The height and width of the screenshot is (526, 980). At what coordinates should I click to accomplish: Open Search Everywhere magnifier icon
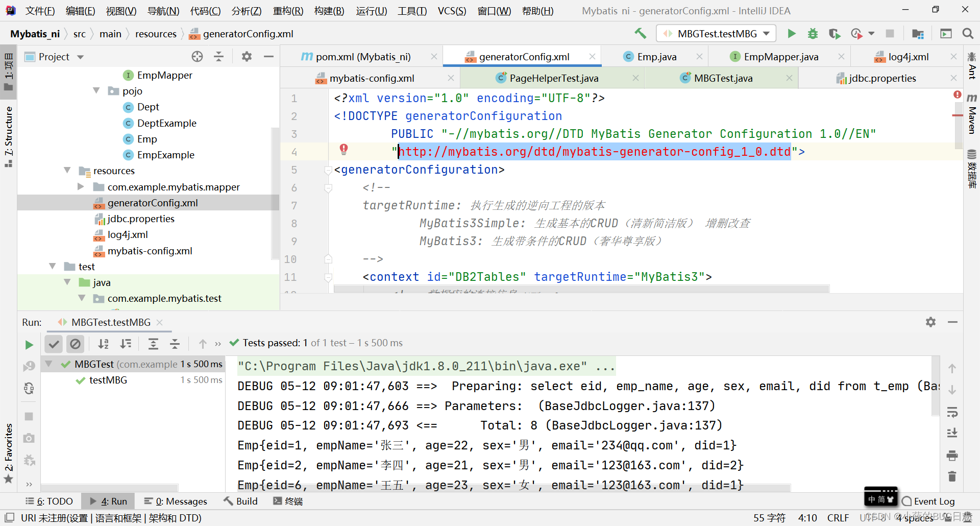tap(967, 34)
